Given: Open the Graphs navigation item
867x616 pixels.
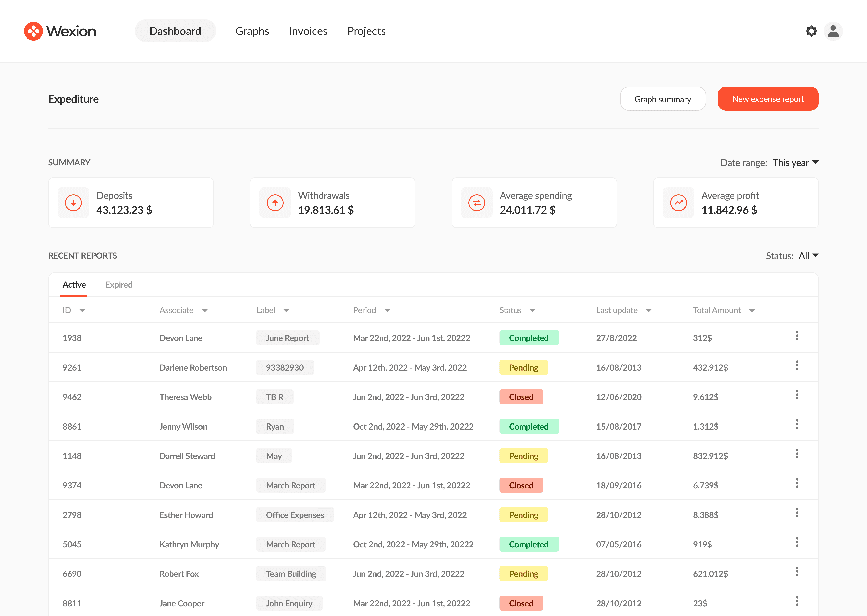Looking at the screenshot, I should (x=252, y=31).
